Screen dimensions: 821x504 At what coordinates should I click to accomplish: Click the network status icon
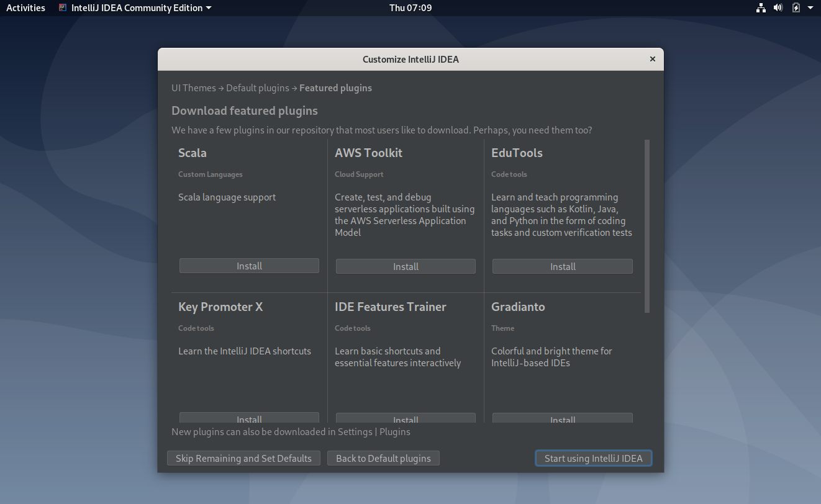[x=761, y=7]
